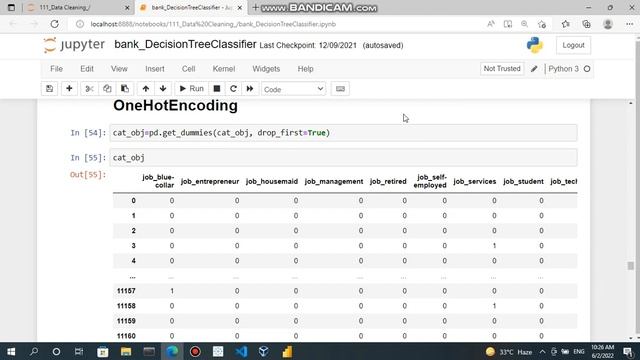Viewport: 640px width, 360px height.
Task: Open Windows Start menu
Action: 11,351
